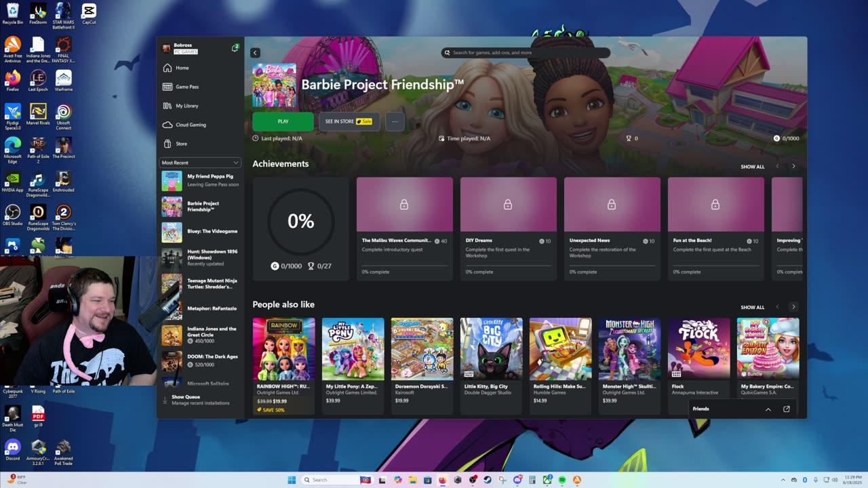Image resolution: width=868 pixels, height=488 pixels.
Task: Click the SEE IN STORE button
Action: pyautogui.click(x=349, y=121)
